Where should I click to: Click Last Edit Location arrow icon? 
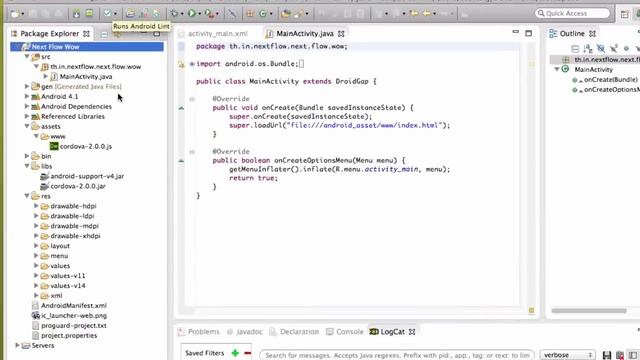pos(414,13)
